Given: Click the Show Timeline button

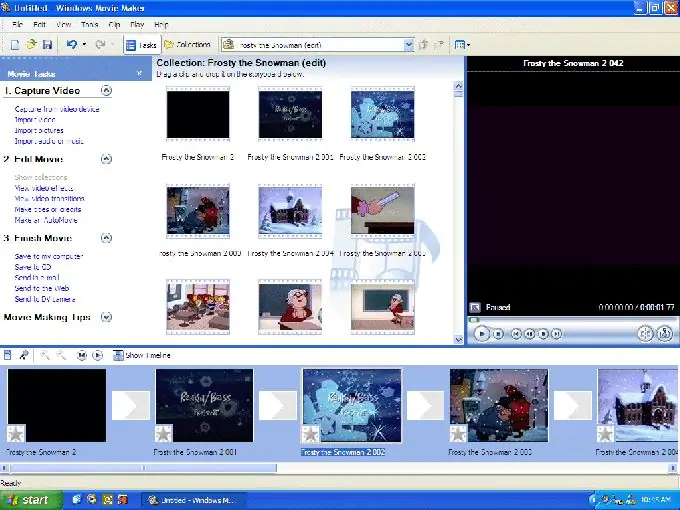Looking at the screenshot, I should coord(141,355).
